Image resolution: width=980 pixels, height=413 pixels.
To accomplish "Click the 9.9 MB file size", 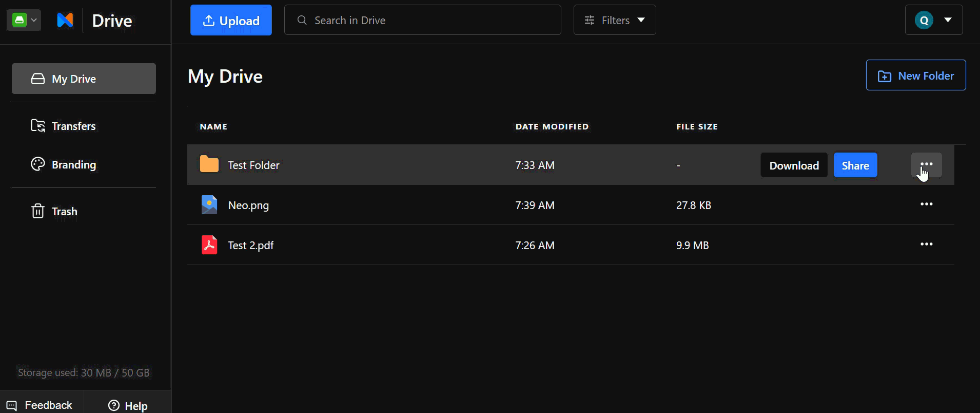I will click(692, 245).
